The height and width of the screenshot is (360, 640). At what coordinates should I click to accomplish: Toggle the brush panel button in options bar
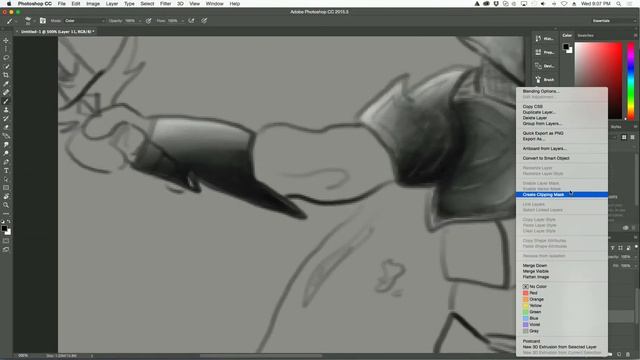[43, 20]
